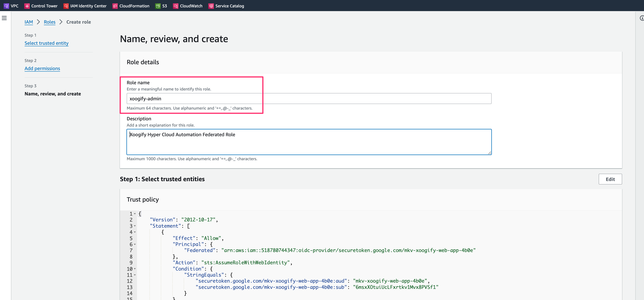Collapse code fold arrow on line 1
Screen dimensions: 644x300
135,214
